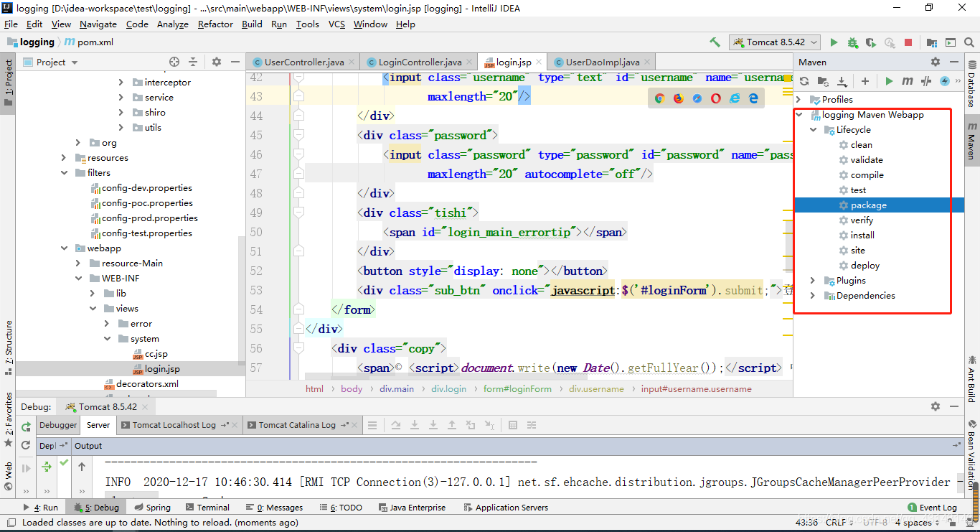980x532 pixels.
Task: Open Maven panel gear settings
Action: click(935, 62)
